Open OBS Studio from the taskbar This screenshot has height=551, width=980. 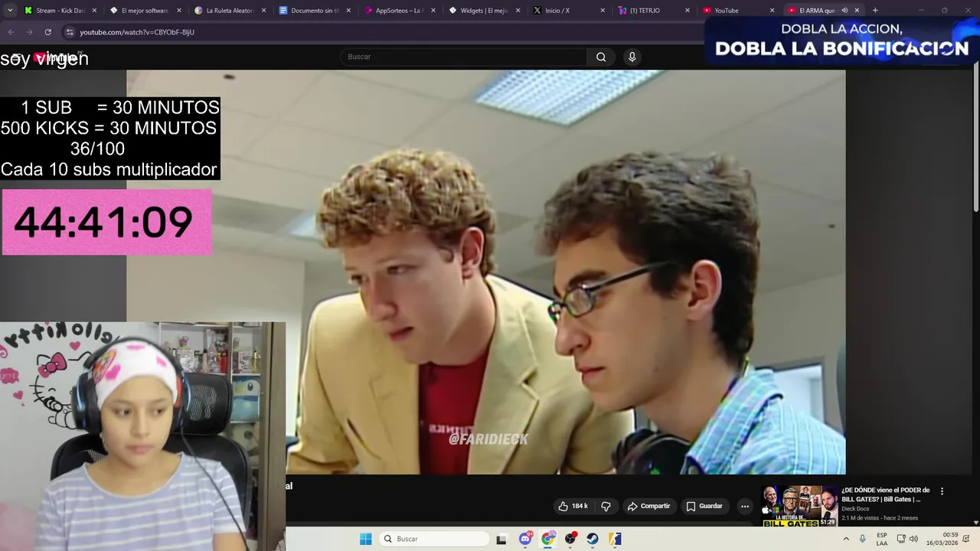click(x=570, y=539)
